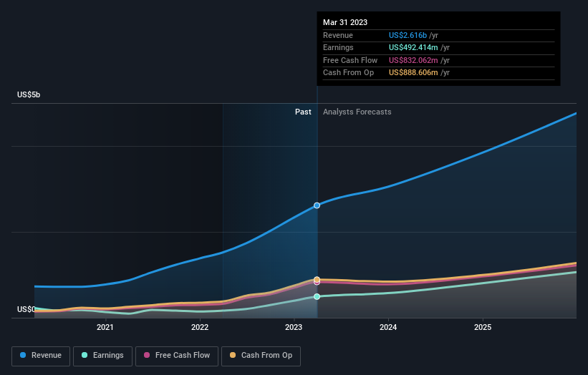588x375 pixels.
Task: Click the 2022 x-axis label
Action: [x=200, y=327]
